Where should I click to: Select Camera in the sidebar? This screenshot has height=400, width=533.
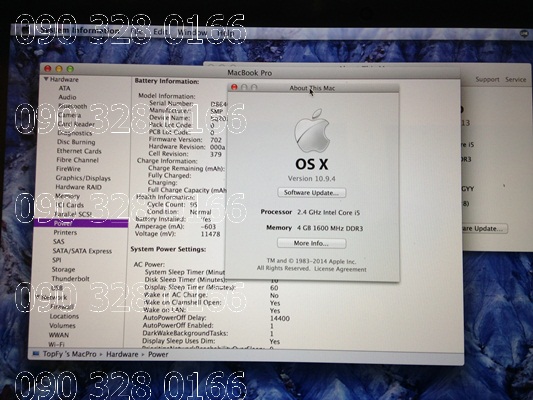69,115
